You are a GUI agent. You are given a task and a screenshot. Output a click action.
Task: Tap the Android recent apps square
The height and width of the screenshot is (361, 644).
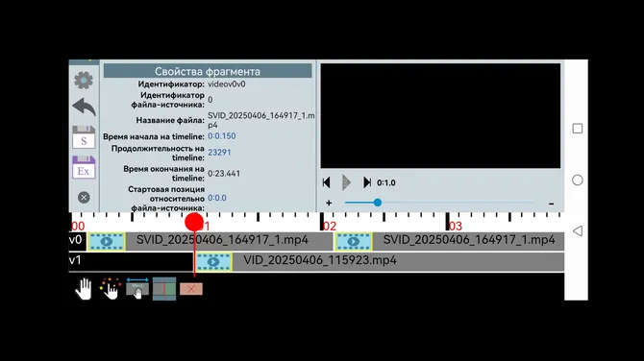tap(578, 129)
